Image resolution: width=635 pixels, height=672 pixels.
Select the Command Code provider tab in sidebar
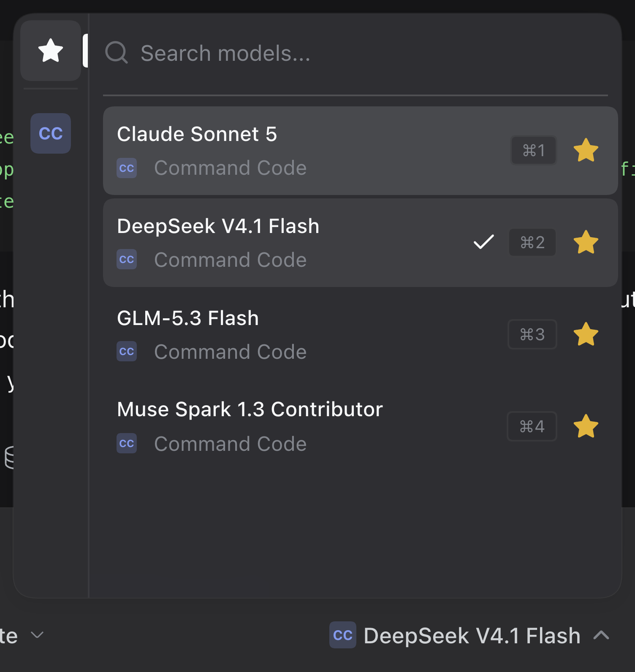[x=51, y=133]
